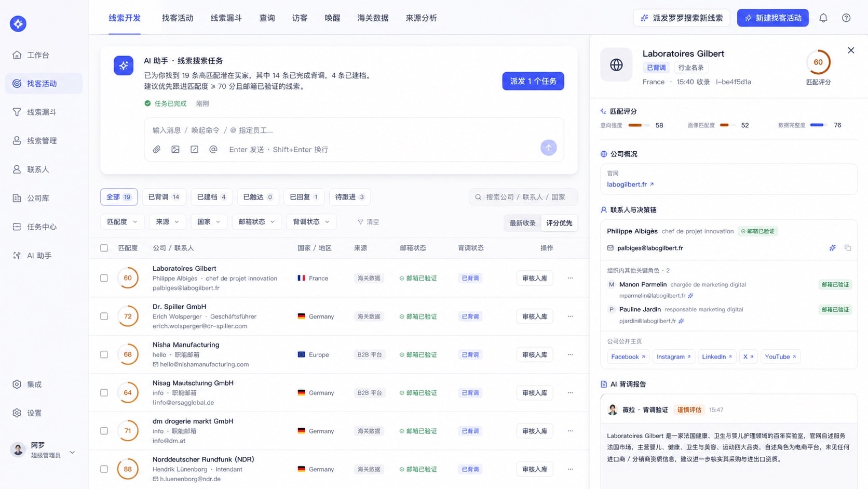Open more options for Dr. Spiller GmbH row
This screenshot has height=489, width=868.
pos(570,316)
